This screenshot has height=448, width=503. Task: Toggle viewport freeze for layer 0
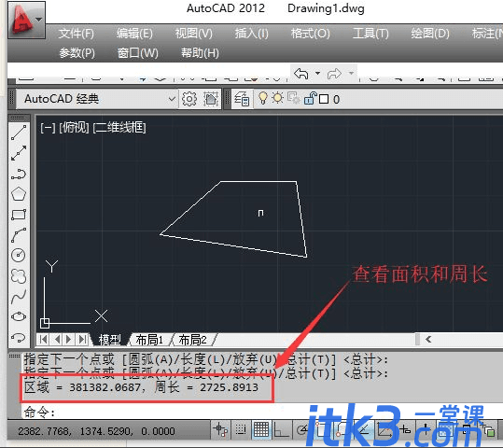click(293, 98)
